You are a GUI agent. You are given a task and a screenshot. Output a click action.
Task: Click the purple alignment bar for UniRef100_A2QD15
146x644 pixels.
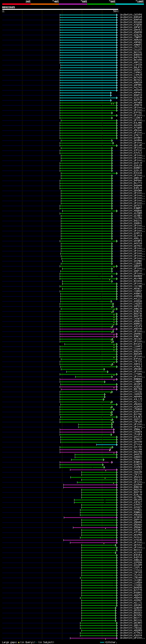pos(89,387)
